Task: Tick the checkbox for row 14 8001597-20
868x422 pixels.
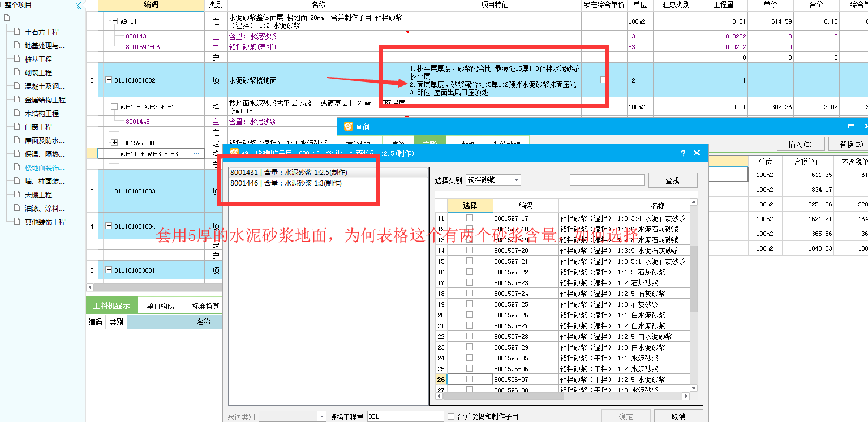Action: [x=470, y=250]
